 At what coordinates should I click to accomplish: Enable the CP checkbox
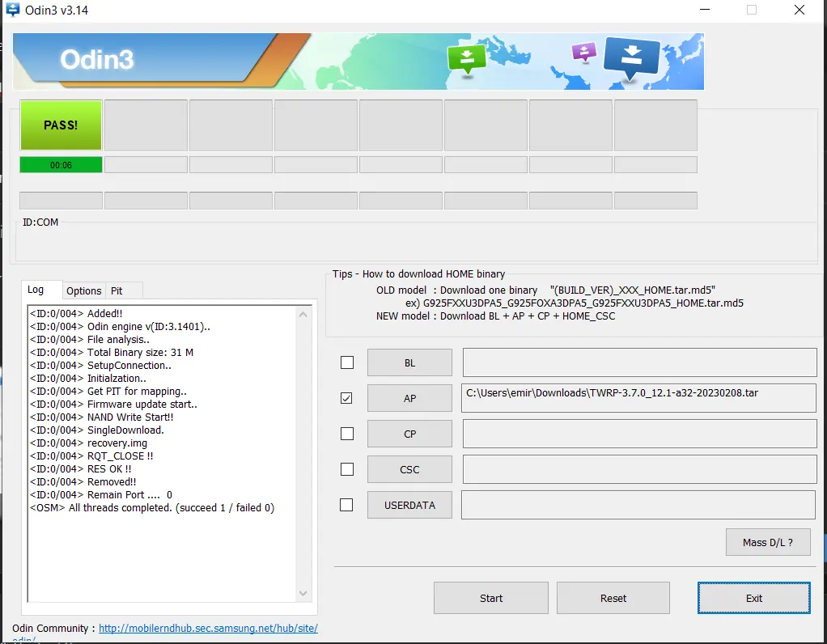pos(347,434)
